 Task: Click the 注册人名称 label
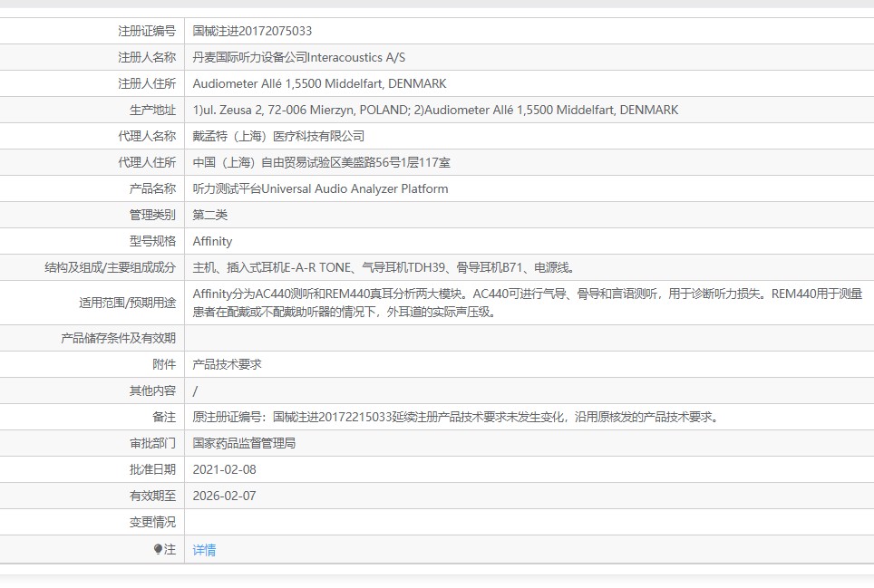(x=147, y=57)
